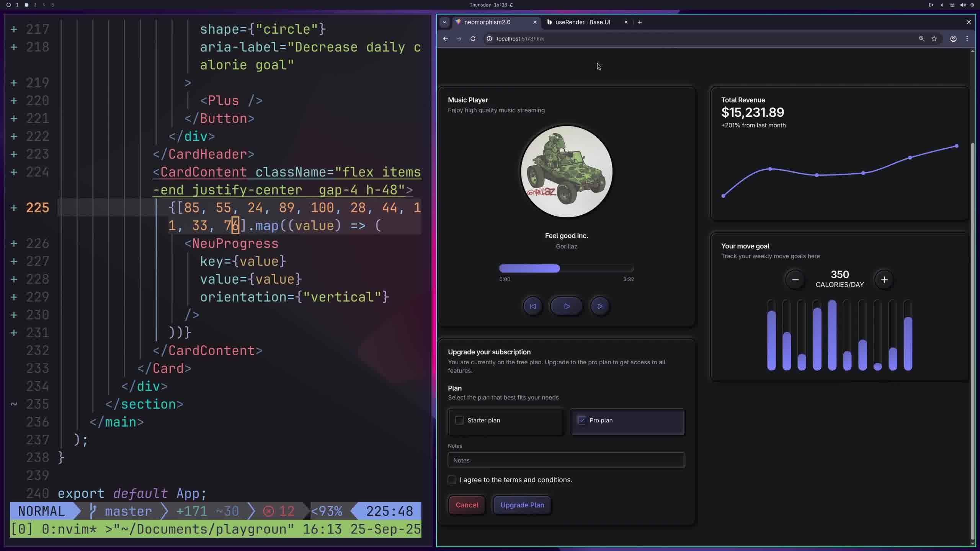Decrease daily calorie goal with minus button
This screenshot has height=551, width=980.
(795, 280)
